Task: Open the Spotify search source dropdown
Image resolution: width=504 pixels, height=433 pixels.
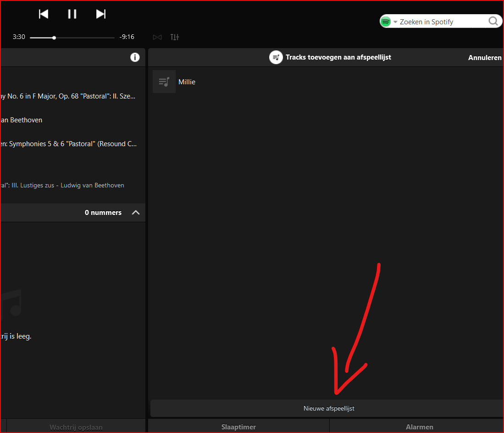Action: (395, 22)
